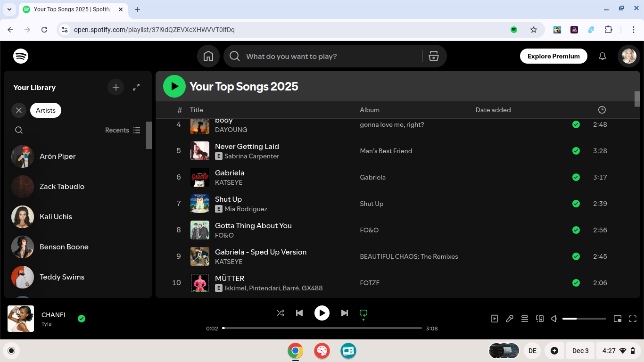644x362 pixels.
Task: Sort by duration clock icon
Action: [x=602, y=110]
